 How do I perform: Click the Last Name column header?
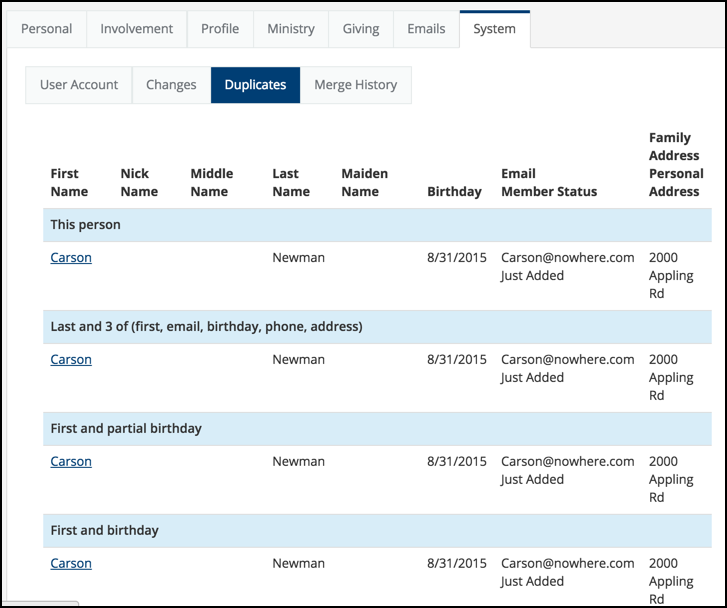click(291, 183)
